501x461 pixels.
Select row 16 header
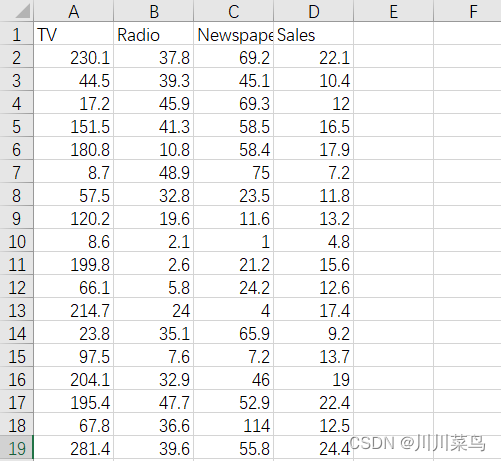click(x=17, y=379)
